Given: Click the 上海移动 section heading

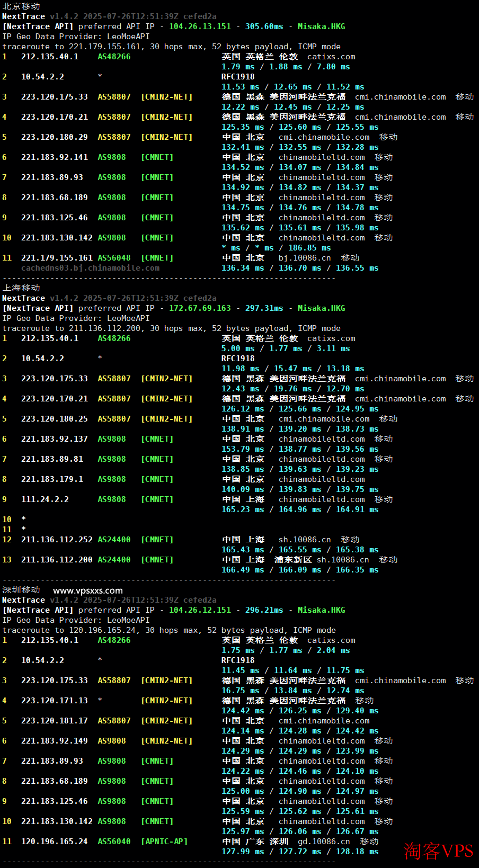Looking at the screenshot, I should pos(21,288).
